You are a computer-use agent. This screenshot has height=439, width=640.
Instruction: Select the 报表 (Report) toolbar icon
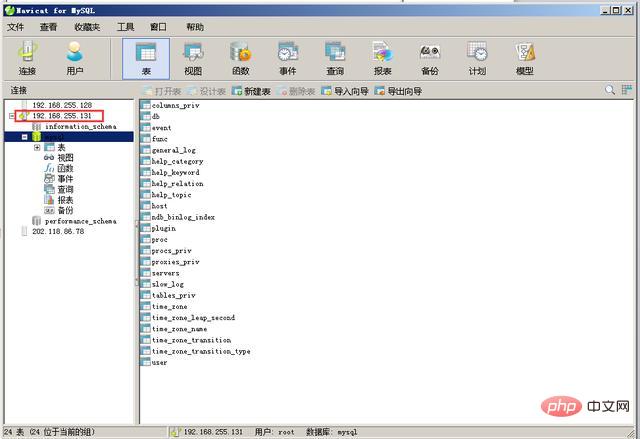point(382,59)
